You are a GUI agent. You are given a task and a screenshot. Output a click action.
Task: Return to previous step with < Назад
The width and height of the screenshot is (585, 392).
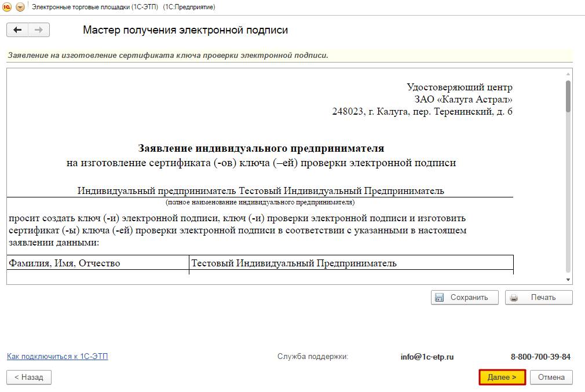point(29,377)
